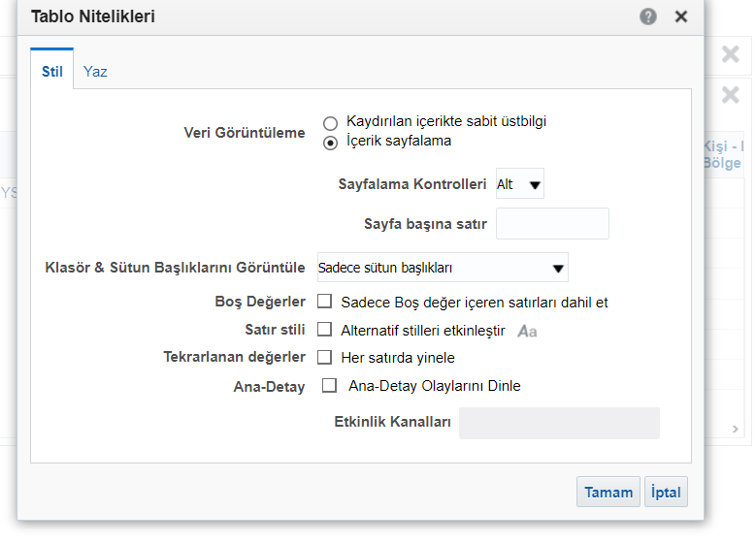Check the 'Her satırda yinele' box
Viewport: 756px width, 544px height.
click(325, 357)
